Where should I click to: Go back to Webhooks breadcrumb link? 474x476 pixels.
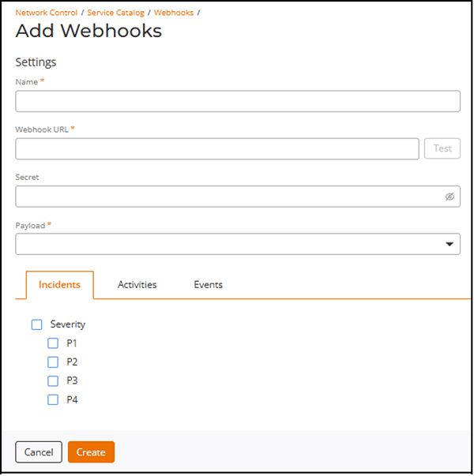(174, 13)
